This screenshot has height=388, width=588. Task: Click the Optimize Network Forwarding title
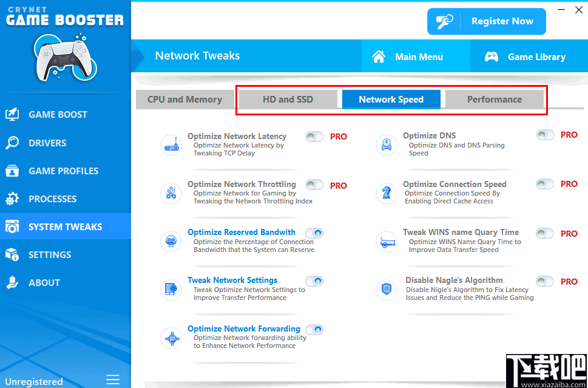[x=244, y=329]
